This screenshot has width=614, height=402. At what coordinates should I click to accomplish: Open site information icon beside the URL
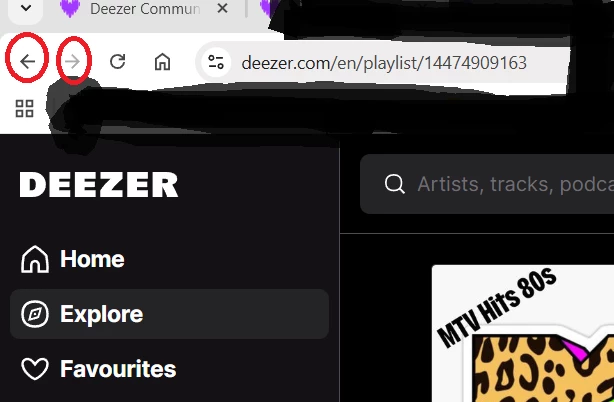coord(216,62)
